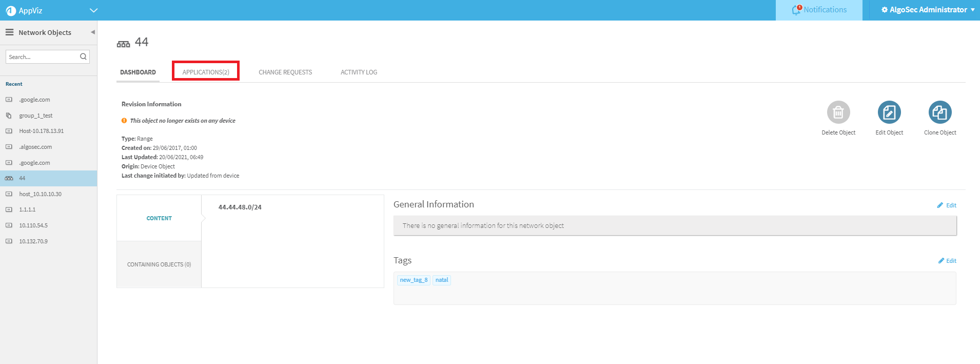Click the Clone Object icon
Screen dimensions: 980x364
939,112
